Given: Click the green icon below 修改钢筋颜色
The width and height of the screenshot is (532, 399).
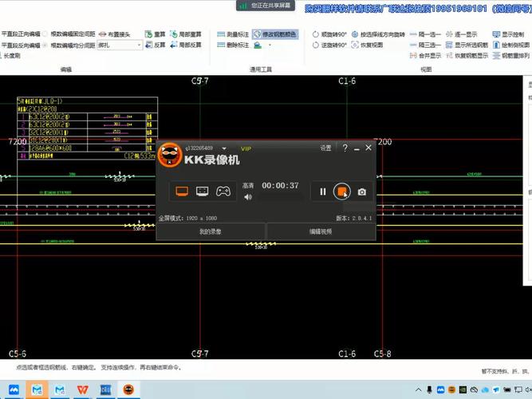Looking at the screenshot, I should (258, 45).
